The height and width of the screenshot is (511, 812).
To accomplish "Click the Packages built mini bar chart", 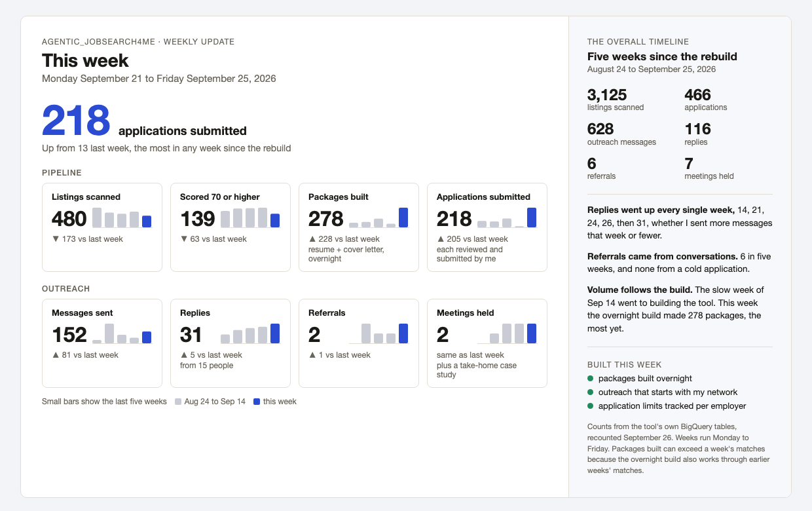I will pos(378,218).
